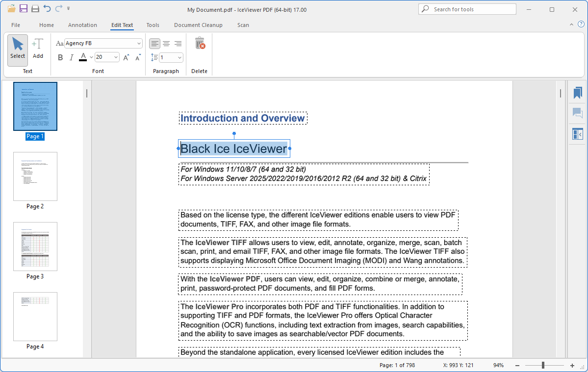Open the line spacing dropdown
The width and height of the screenshot is (588, 372).
[179, 58]
